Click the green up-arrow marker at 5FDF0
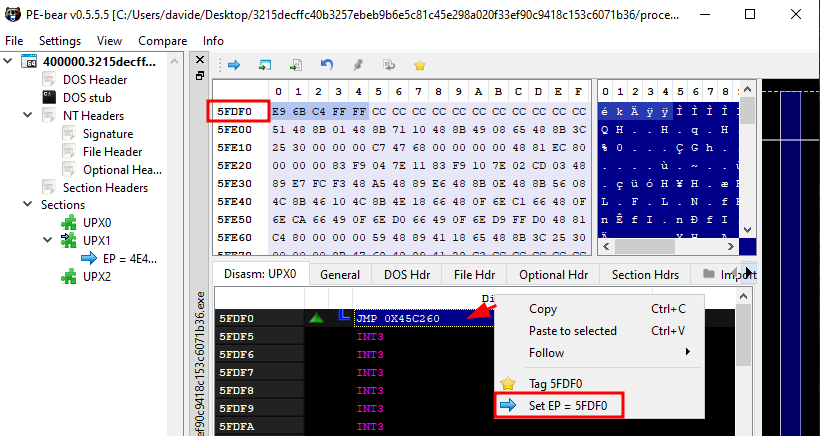 click(x=317, y=319)
